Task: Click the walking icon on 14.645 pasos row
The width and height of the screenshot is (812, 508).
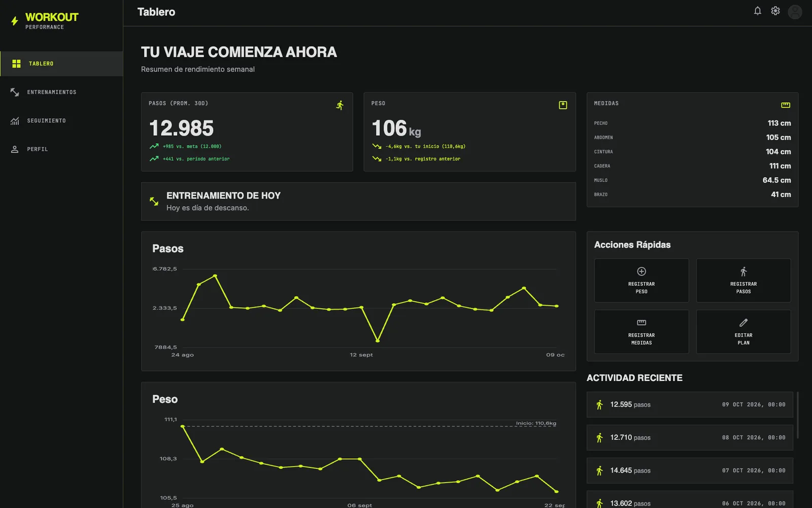Action: click(599, 470)
